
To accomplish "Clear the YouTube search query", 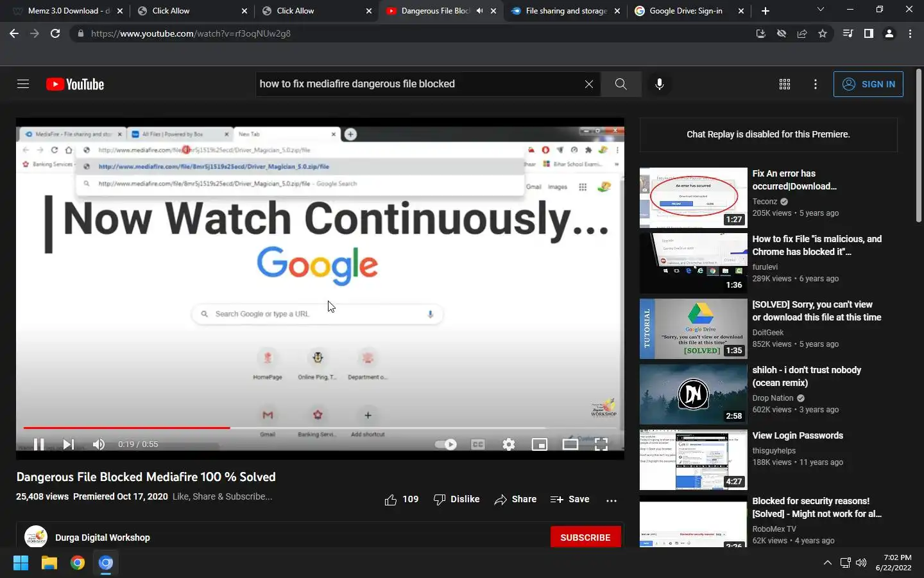I will 588,84.
